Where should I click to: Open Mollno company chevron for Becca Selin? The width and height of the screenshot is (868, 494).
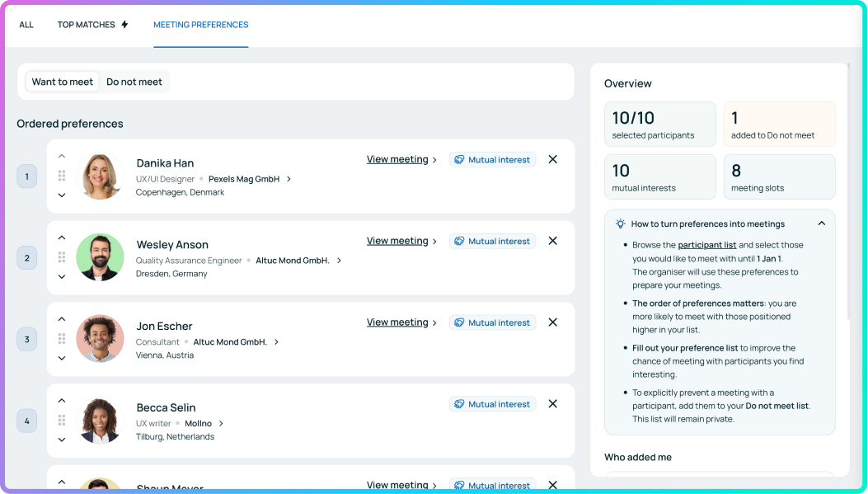(x=221, y=423)
